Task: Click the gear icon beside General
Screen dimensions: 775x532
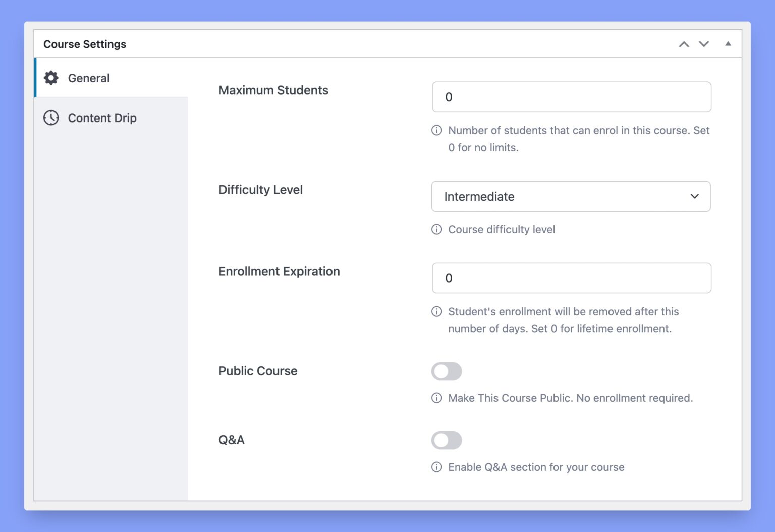Action: (51, 78)
